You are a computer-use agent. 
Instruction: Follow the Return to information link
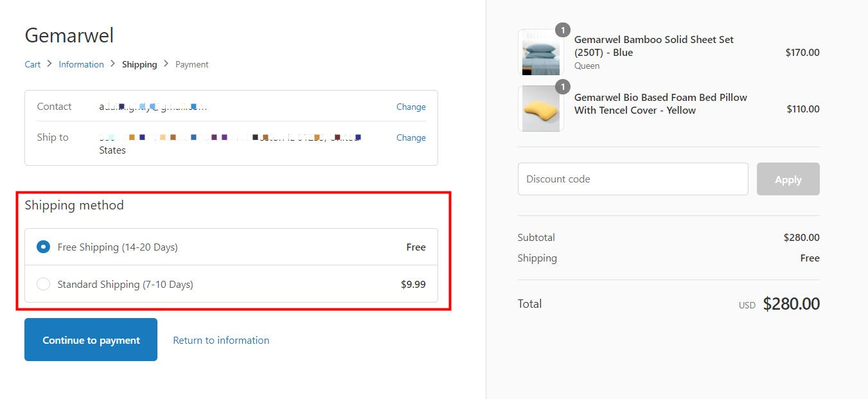221,340
